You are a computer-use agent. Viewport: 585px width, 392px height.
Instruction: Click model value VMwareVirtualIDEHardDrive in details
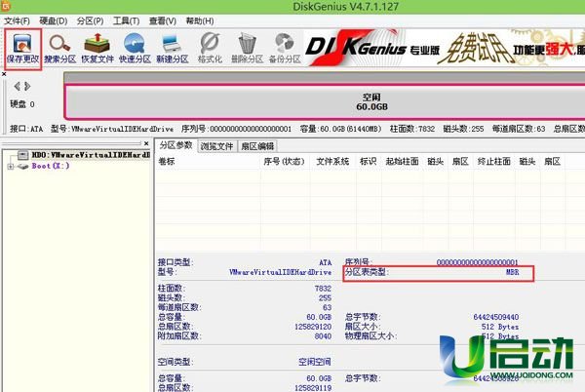280,272
